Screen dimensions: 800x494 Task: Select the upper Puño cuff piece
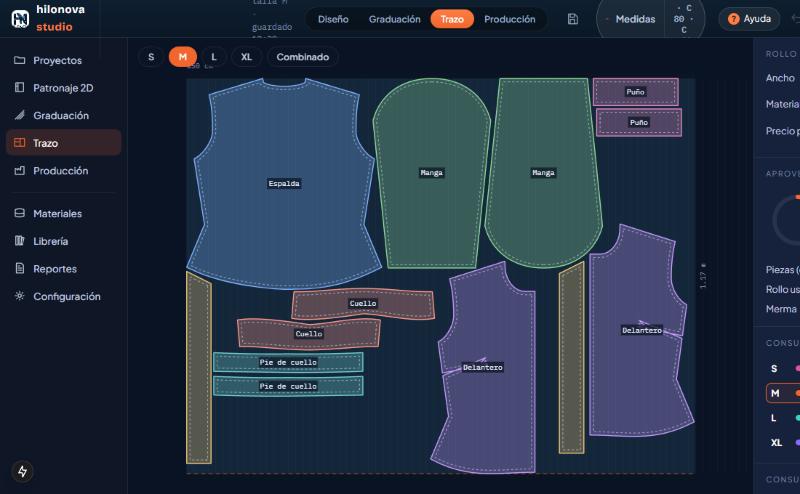pos(636,92)
